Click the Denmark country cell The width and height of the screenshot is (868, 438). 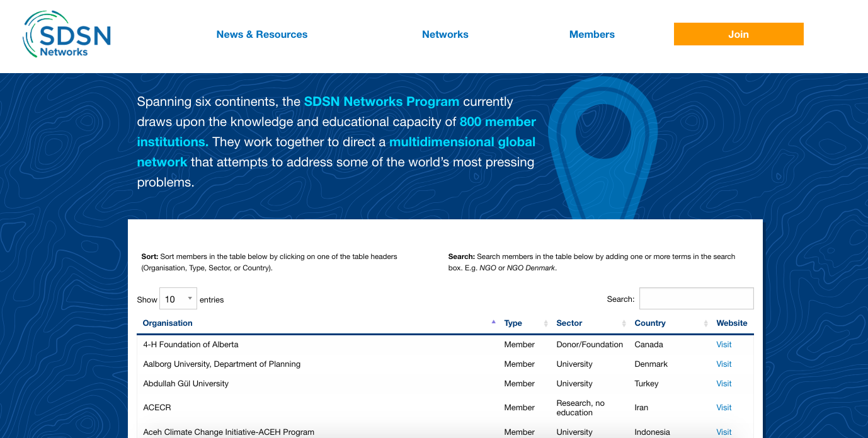651,364
